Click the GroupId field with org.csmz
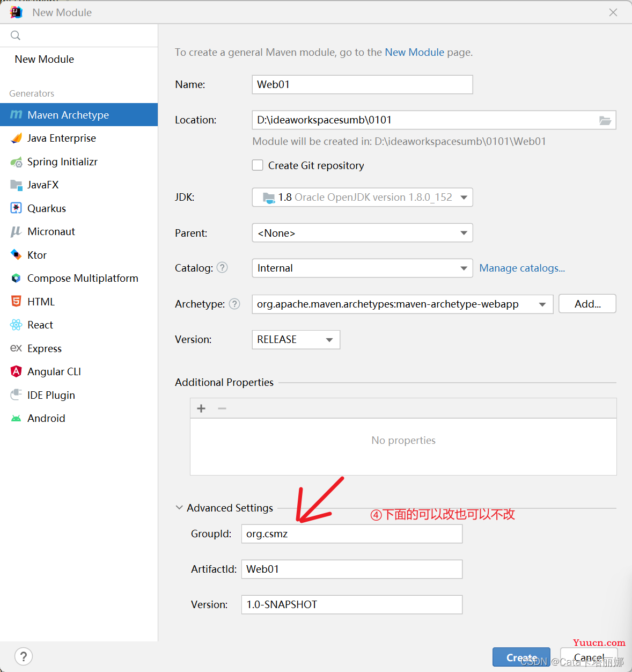Image resolution: width=632 pixels, height=672 pixels. [352, 534]
